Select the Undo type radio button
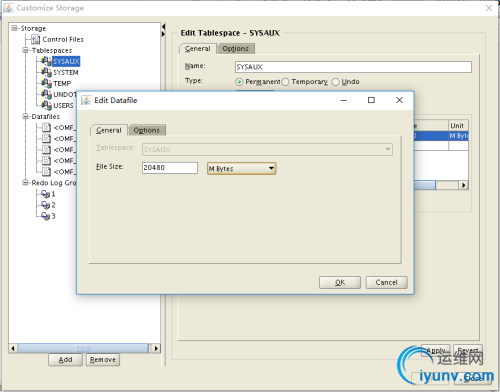Viewport: 500px width, 392px height. point(335,82)
